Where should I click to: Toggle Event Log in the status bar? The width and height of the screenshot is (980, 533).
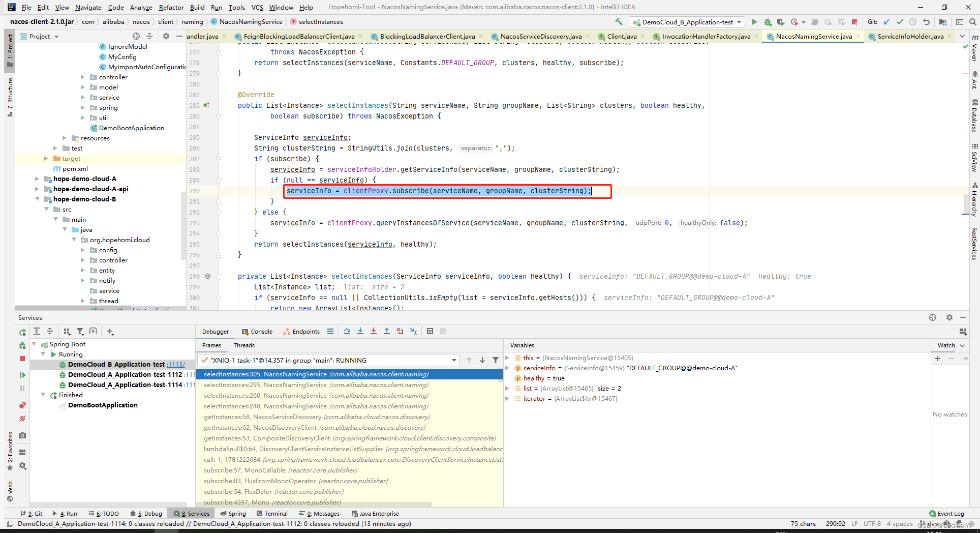pos(946,514)
